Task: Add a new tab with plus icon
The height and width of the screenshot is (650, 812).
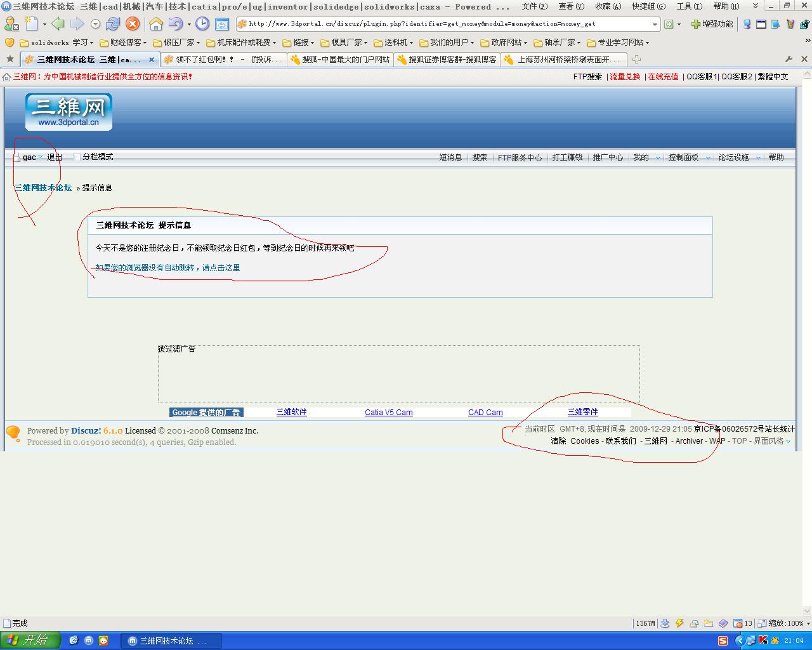Action: pos(636,59)
